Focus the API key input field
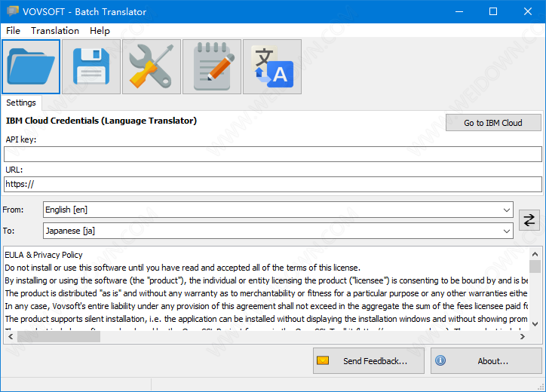Viewport: 546px width, 392px height. click(x=273, y=154)
